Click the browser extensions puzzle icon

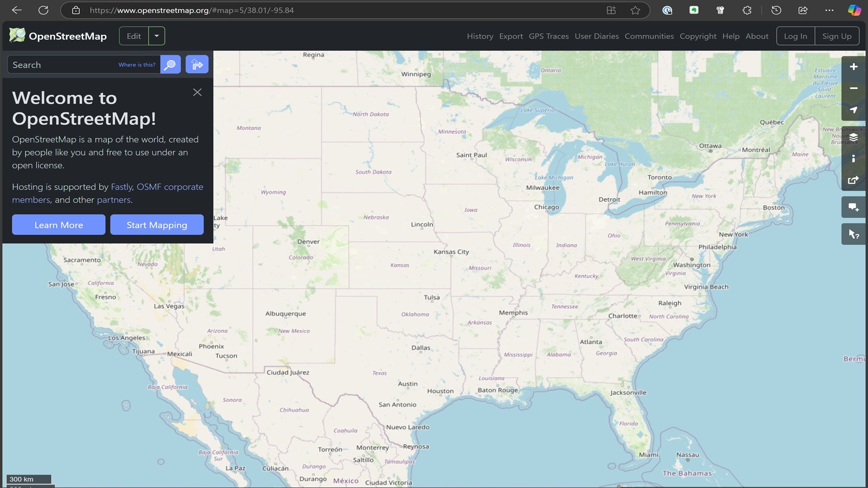747,10
